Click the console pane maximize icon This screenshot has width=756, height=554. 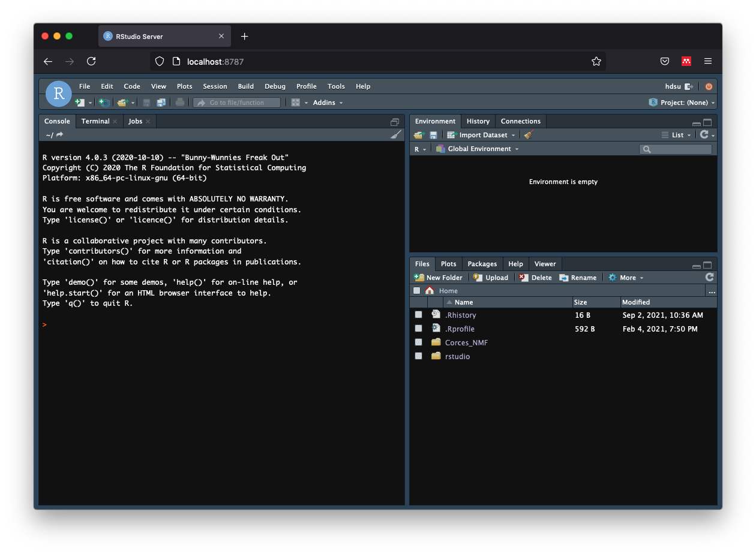coord(394,122)
